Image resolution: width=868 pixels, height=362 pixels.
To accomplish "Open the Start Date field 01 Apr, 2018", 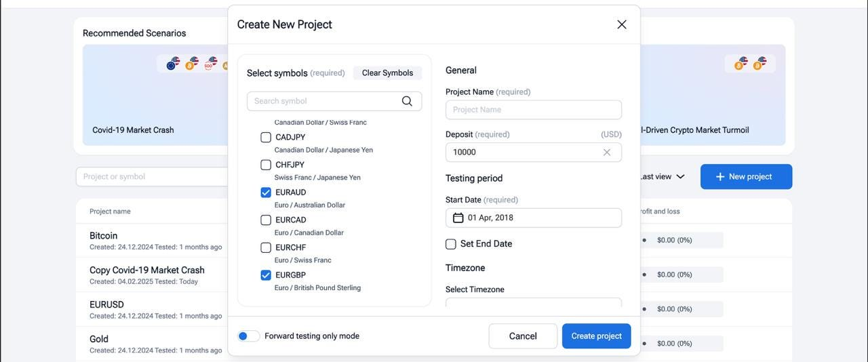I will click(534, 218).
